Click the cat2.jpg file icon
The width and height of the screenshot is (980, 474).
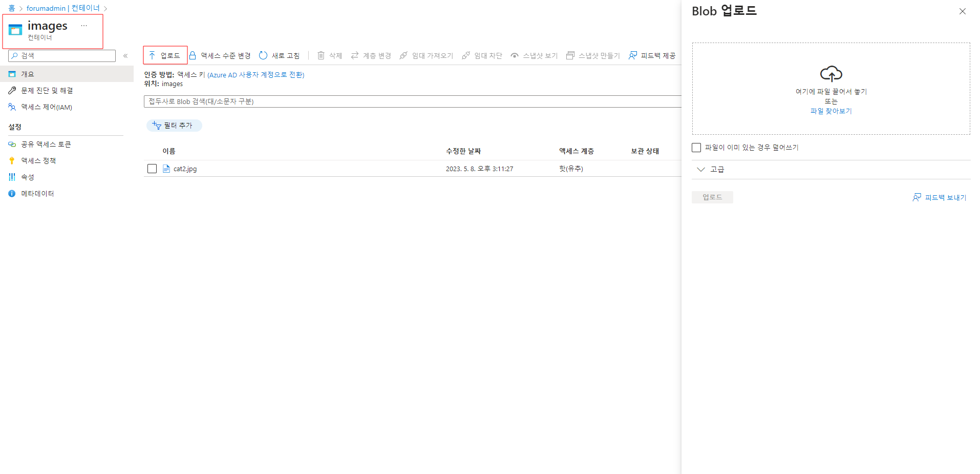coord(166,169)
